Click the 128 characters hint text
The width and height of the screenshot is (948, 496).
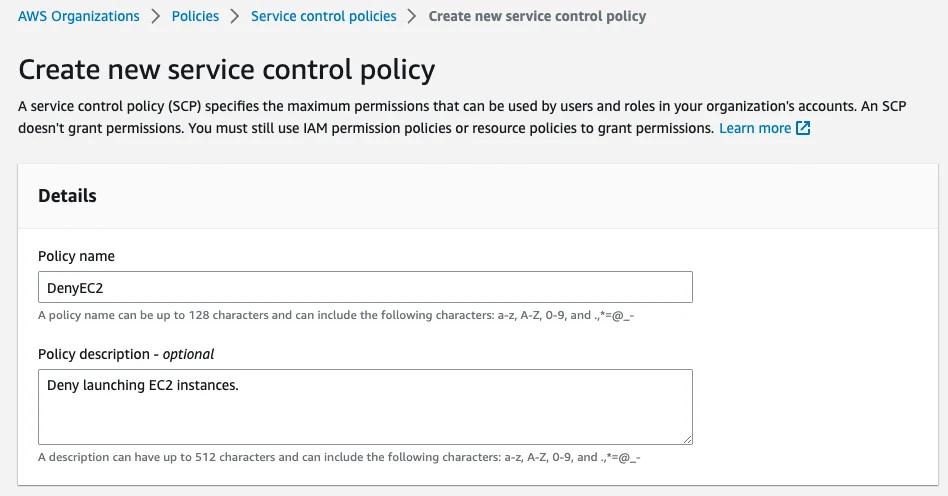click(339, 316)
